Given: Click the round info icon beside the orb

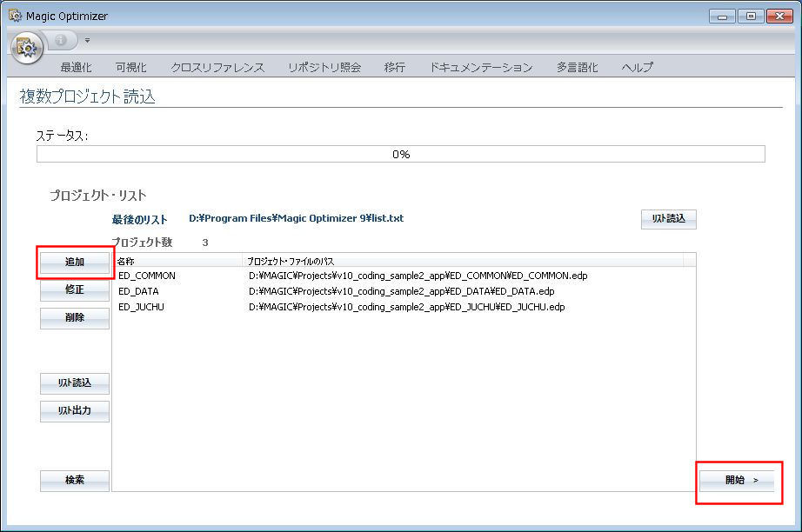Looking at the screenshot, I should click(x=61, y=40).
